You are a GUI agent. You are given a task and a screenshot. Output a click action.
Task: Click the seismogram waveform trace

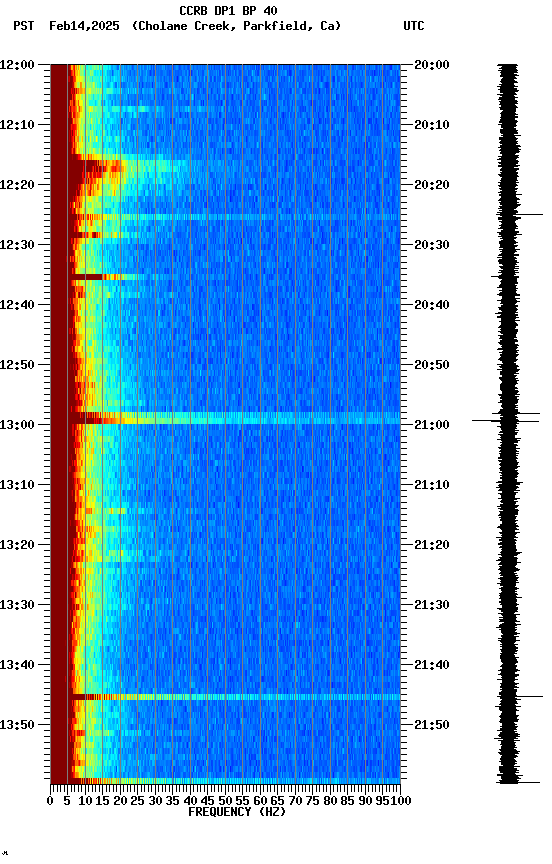coord(508,423)
